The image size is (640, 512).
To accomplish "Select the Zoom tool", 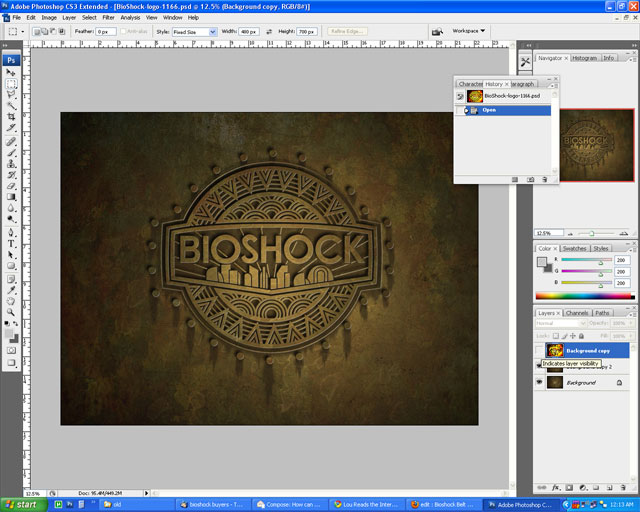I will 11,312.
